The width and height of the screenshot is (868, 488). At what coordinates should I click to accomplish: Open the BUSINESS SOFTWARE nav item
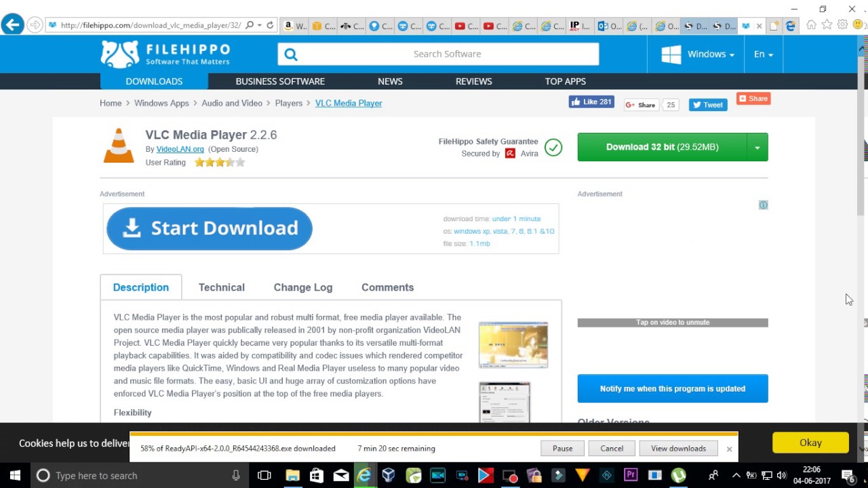click(280, 81)
